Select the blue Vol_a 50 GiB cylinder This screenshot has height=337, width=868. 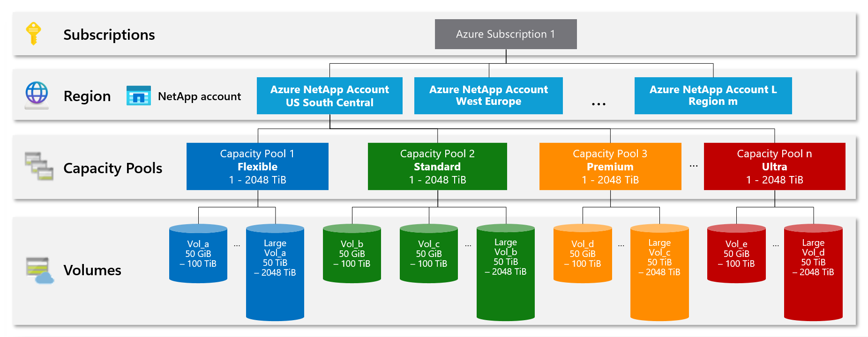tap(198, 254)
